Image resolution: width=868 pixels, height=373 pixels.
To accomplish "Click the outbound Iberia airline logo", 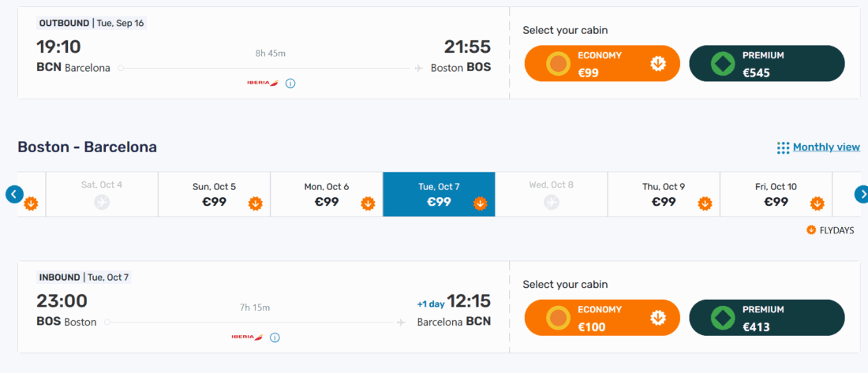I will pyautogui.click(x=263, y=83).
